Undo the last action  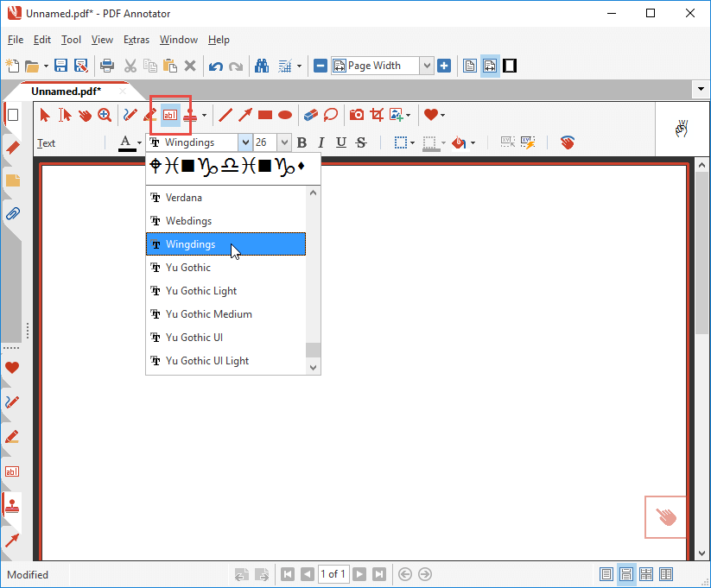click(x=215, y=66)
